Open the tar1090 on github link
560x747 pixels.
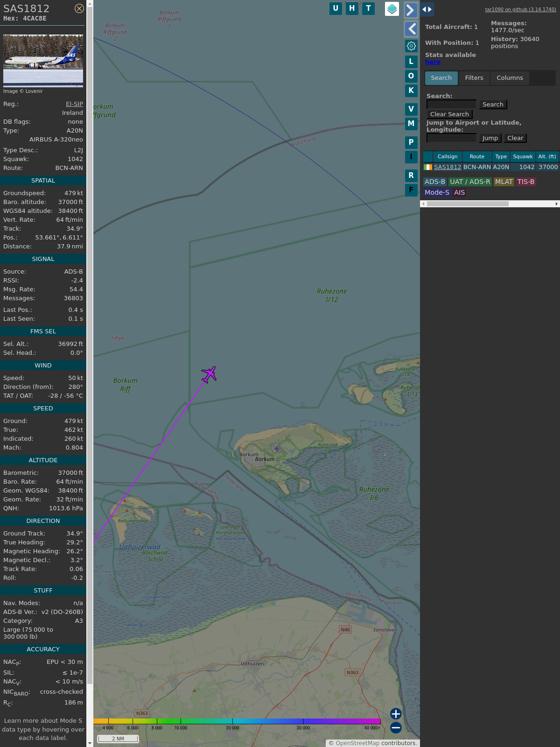(520, 9)
